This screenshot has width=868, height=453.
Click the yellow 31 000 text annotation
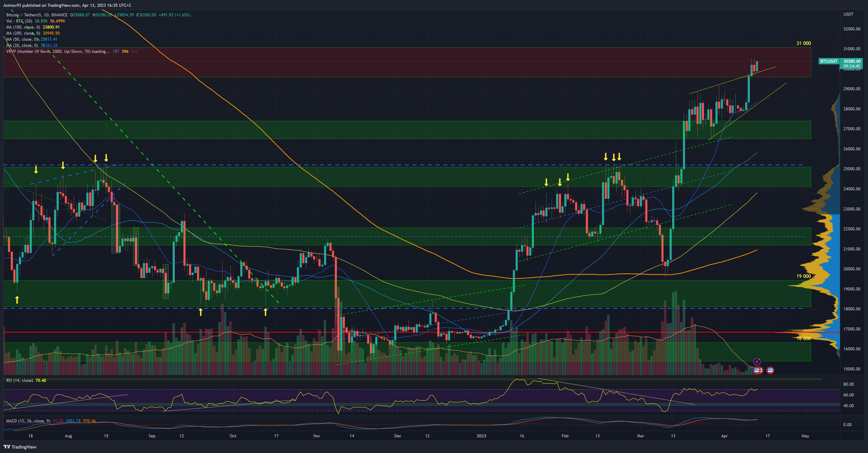tap(803, 43)
